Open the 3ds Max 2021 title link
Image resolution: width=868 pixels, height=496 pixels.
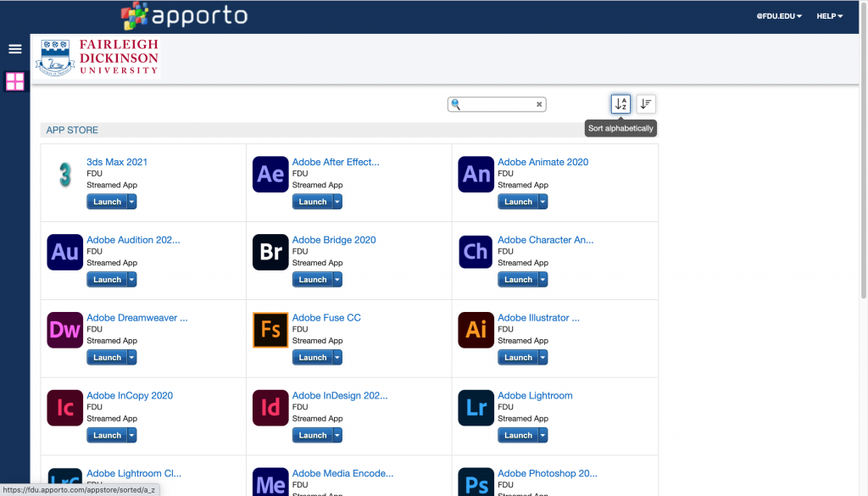pyautogui.click(x=117, y=162)
